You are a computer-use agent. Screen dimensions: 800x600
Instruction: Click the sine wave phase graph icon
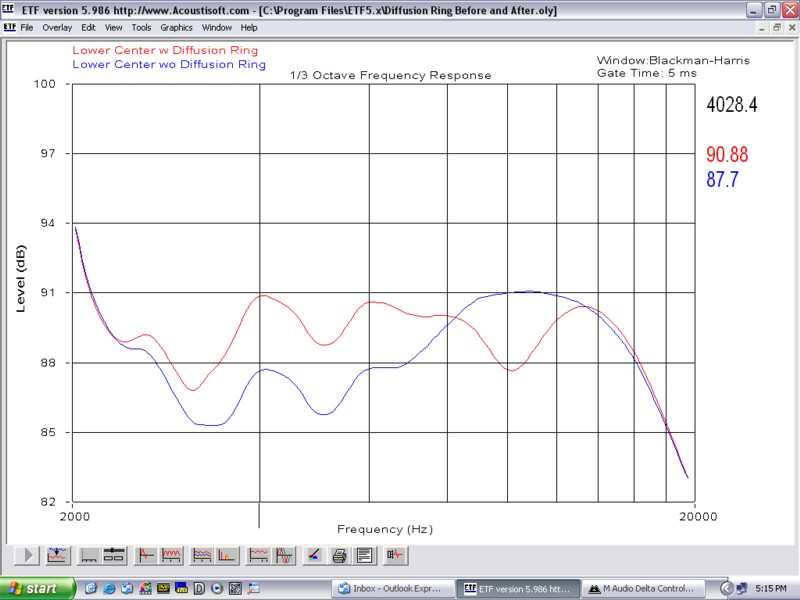click(283, 555)
